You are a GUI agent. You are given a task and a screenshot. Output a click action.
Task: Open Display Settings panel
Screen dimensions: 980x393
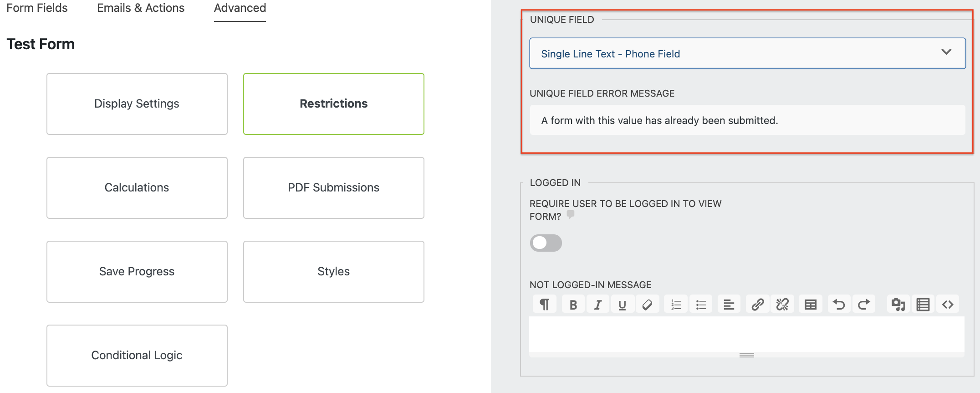coord(137,104)
